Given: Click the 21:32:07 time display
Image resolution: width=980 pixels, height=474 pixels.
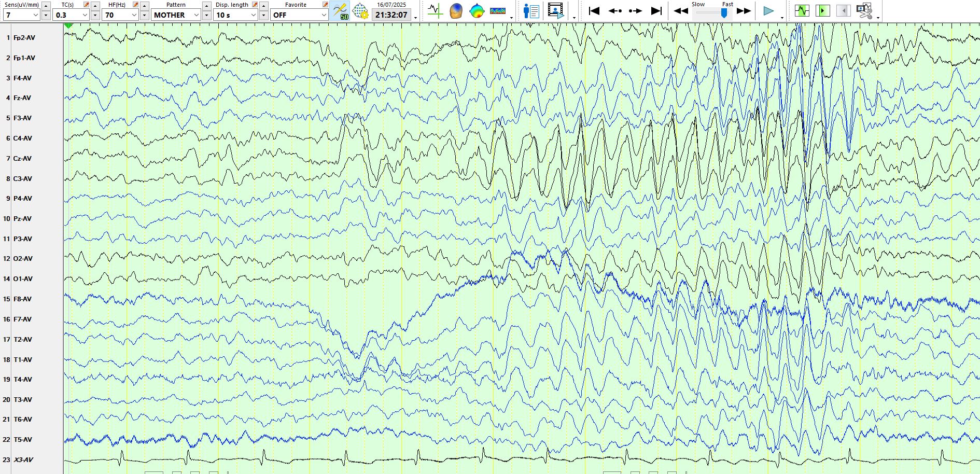Looking at the screenshot, I should click(x=391, y=15).
